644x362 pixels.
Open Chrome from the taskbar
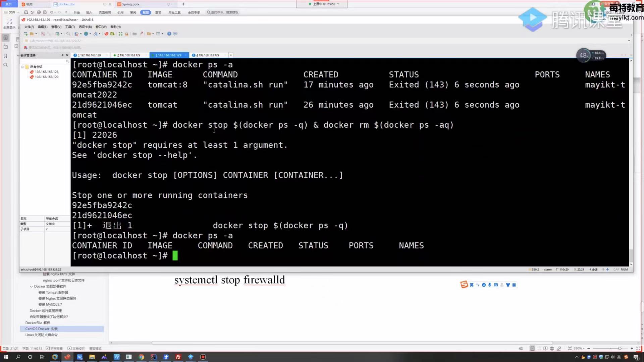pos(141,357)
